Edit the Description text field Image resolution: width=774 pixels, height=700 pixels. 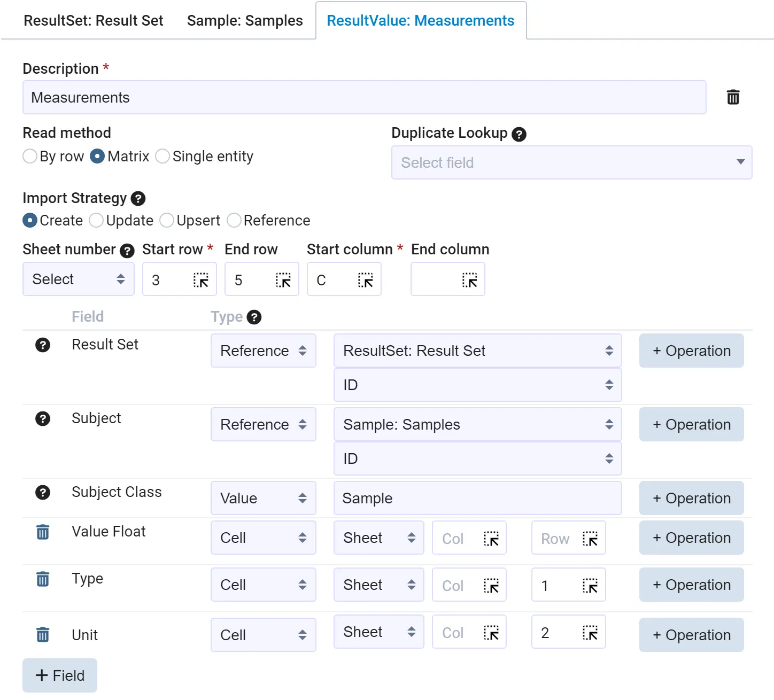coord(365,98)
